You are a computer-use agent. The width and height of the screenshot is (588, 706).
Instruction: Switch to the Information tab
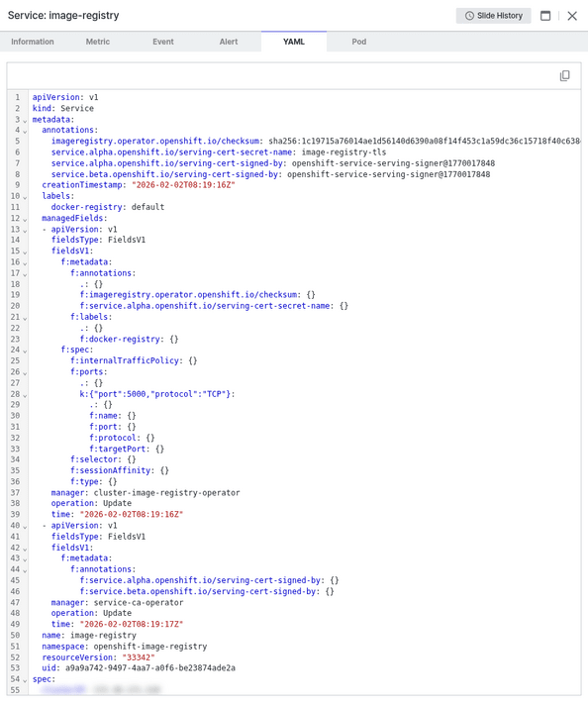coord(33,42)
